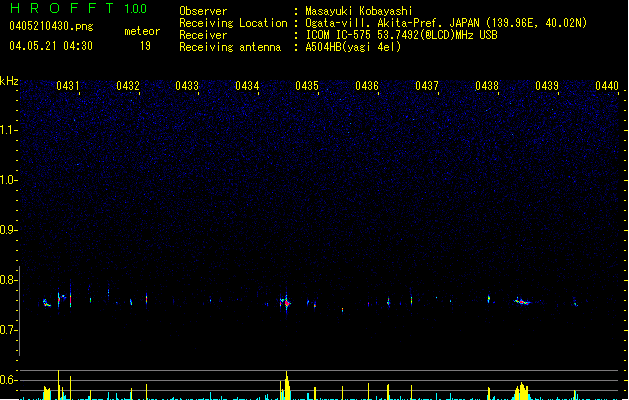
Task: Click the 0.6 kHz axis label
Action: (9, 380)
